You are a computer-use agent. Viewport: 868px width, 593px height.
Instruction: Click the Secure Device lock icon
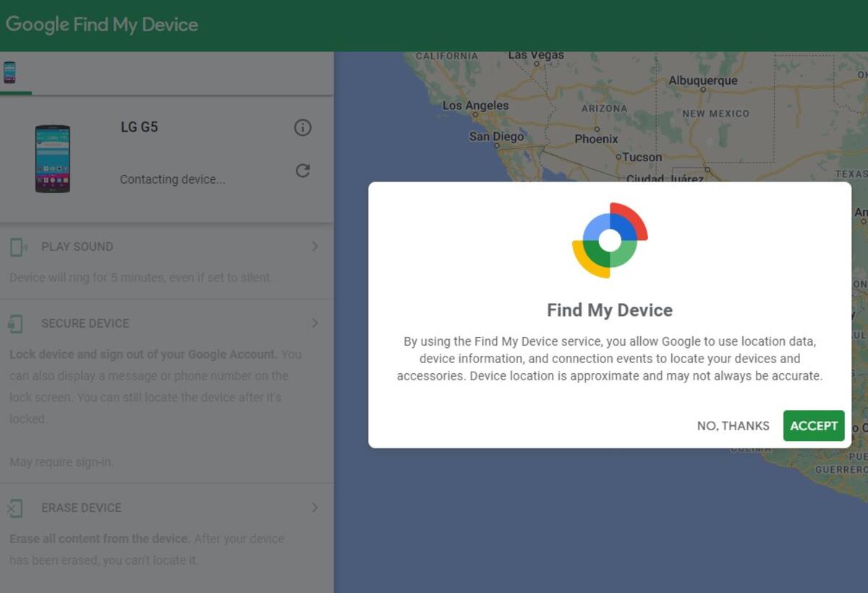pos(16,323)
